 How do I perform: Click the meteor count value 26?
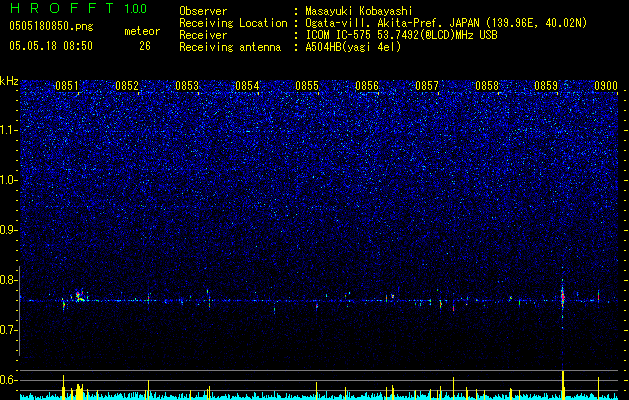pos(145,46)
